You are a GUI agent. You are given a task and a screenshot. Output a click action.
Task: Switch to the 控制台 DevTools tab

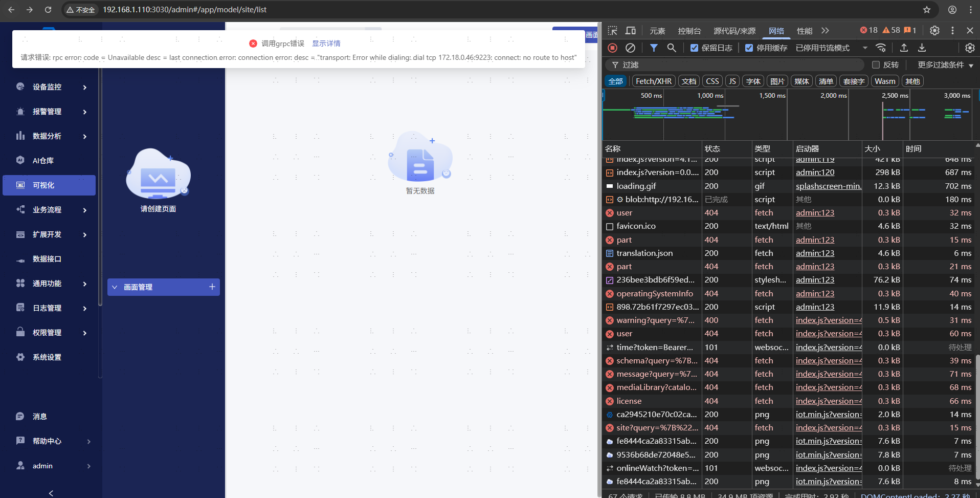click(x=689, y=31)
